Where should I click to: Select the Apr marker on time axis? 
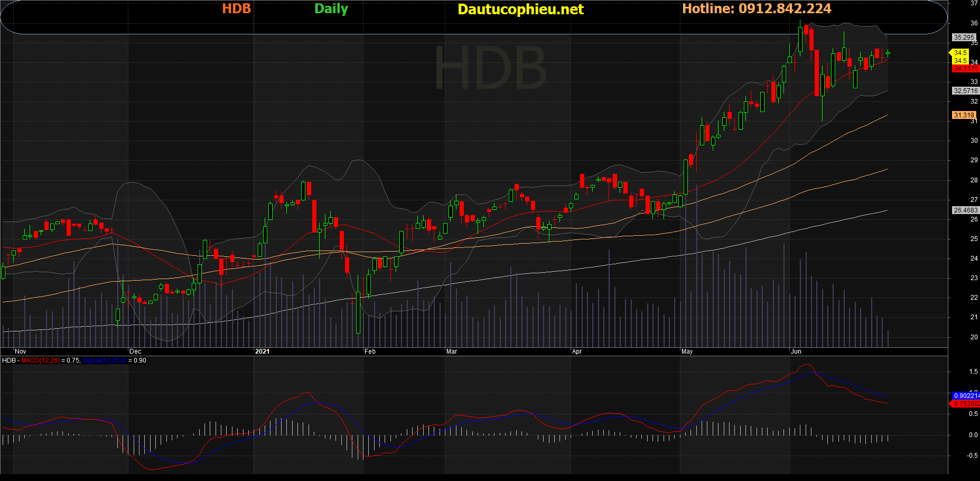[577, 351]
